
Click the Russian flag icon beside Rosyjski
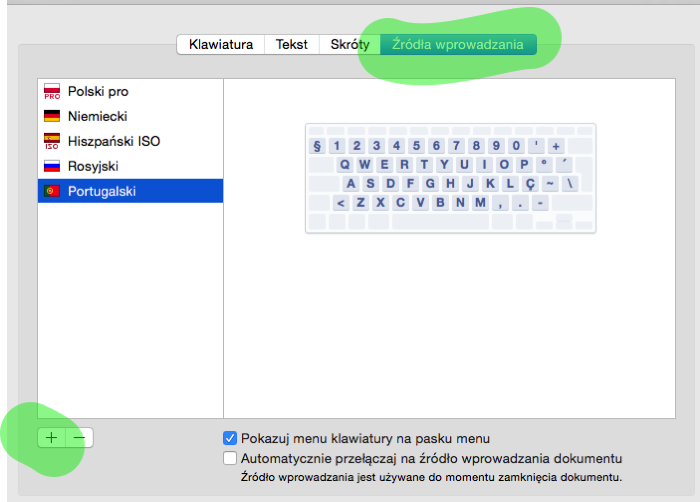tap(52, 166)
